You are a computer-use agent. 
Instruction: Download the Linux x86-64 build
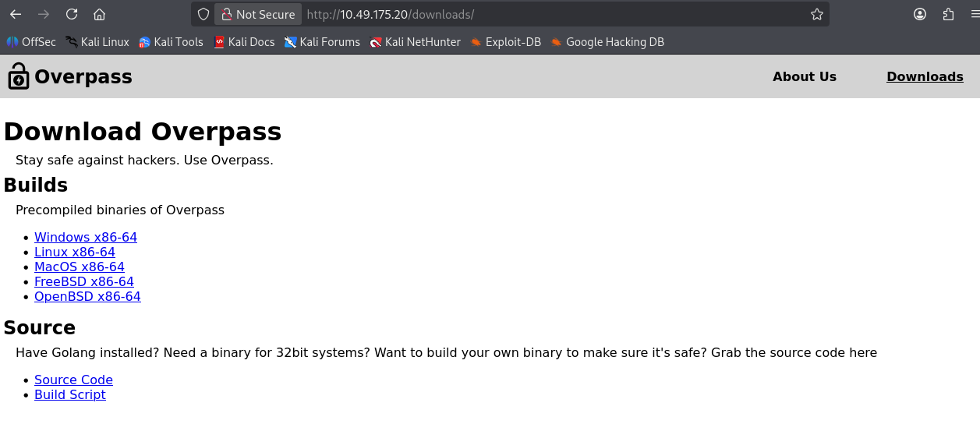(75, 252)
